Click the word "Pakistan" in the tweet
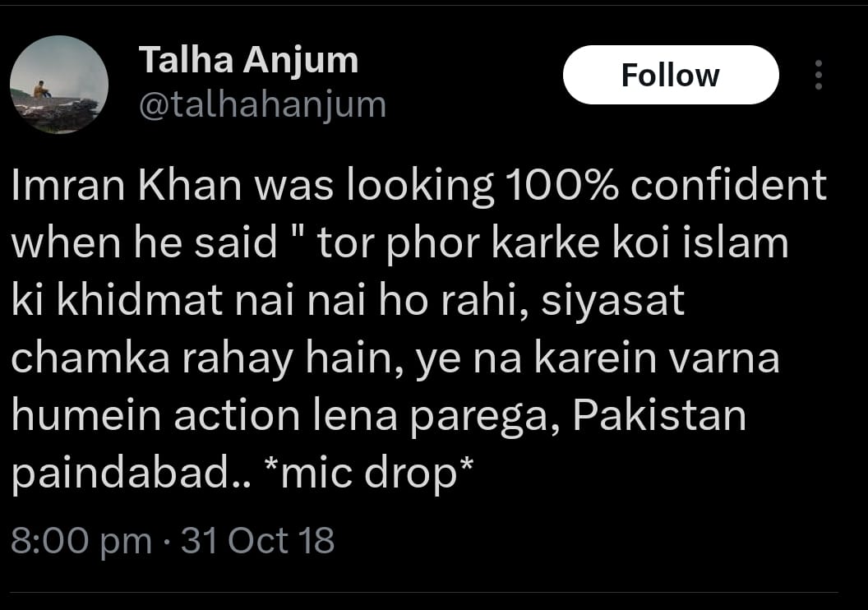This screenshot has width=868, height=610. click(659, 417)
